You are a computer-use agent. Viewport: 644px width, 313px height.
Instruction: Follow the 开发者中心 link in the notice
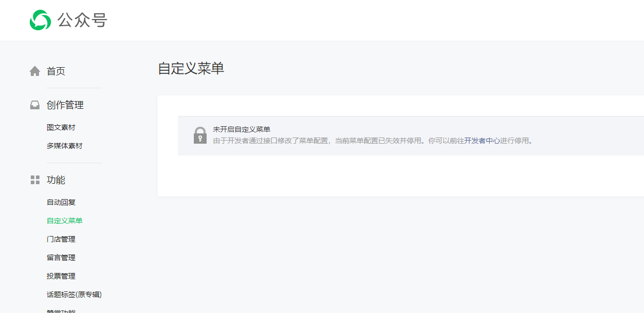(x=482, y=141)
